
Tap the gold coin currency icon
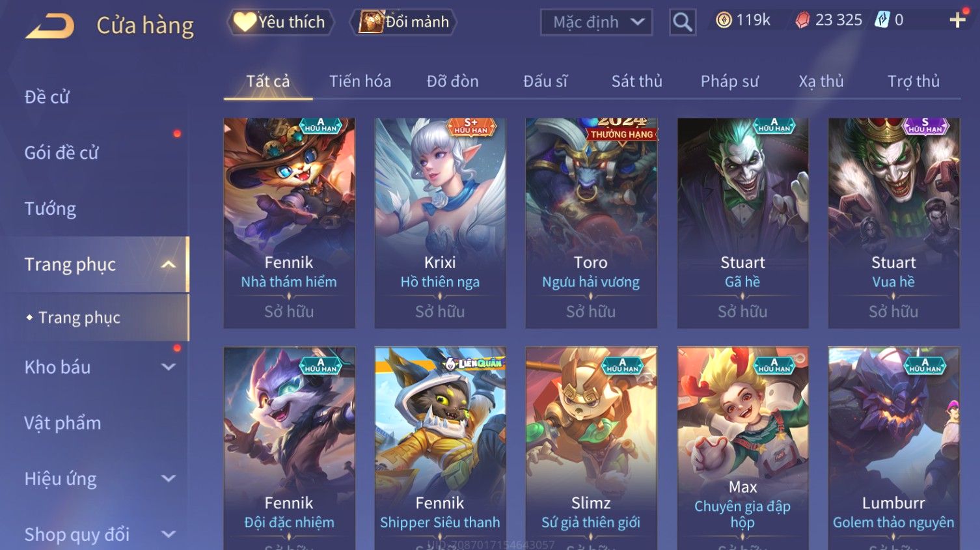point(724,20)
